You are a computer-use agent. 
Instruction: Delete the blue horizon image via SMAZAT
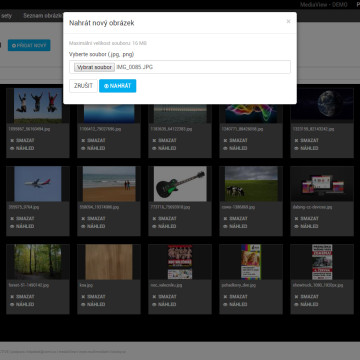coord(93,140)
